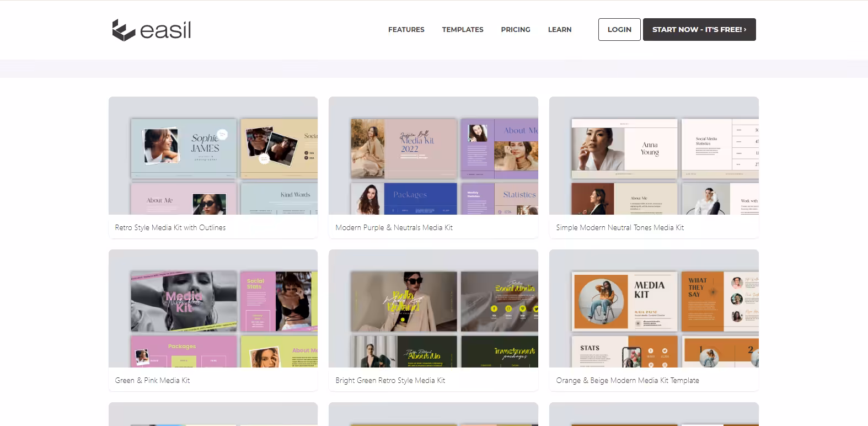
Task: Open Bright Green Retro Style Media Kit thumbnail
Action: [433, 308]
